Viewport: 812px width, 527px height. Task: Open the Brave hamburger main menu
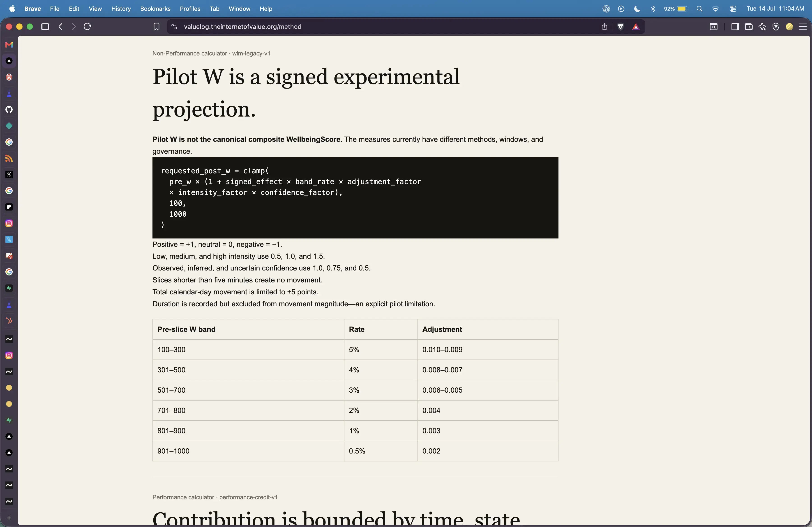(x=803, y=27)
